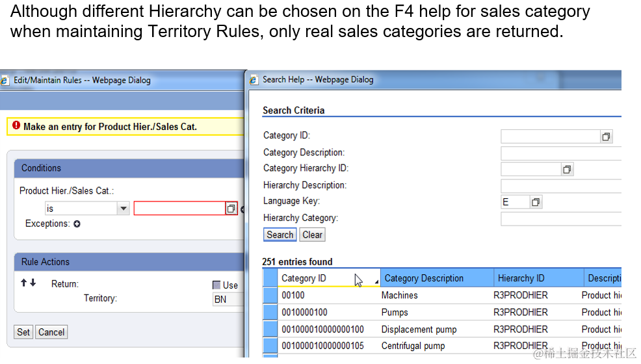The width and height of the screenshot is (641, 364).
Task: Open Category ID column sort menu
Action: 376,282
